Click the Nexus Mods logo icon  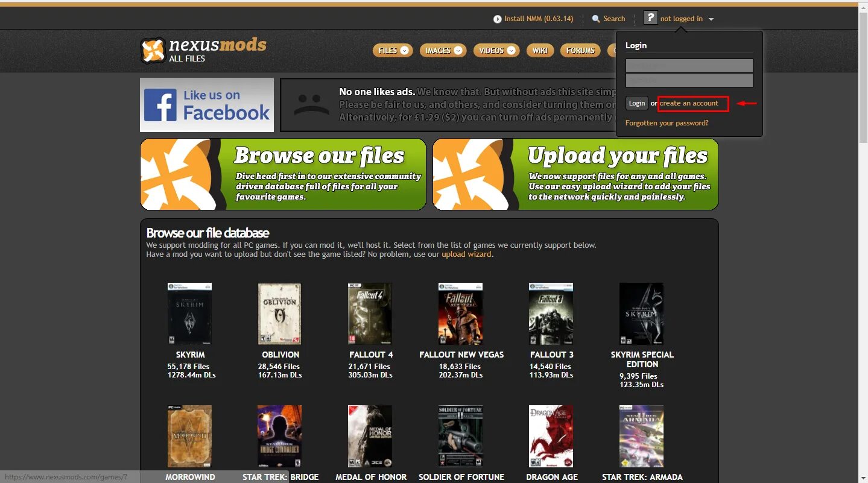pyautogui.click(x=153, y=51)
